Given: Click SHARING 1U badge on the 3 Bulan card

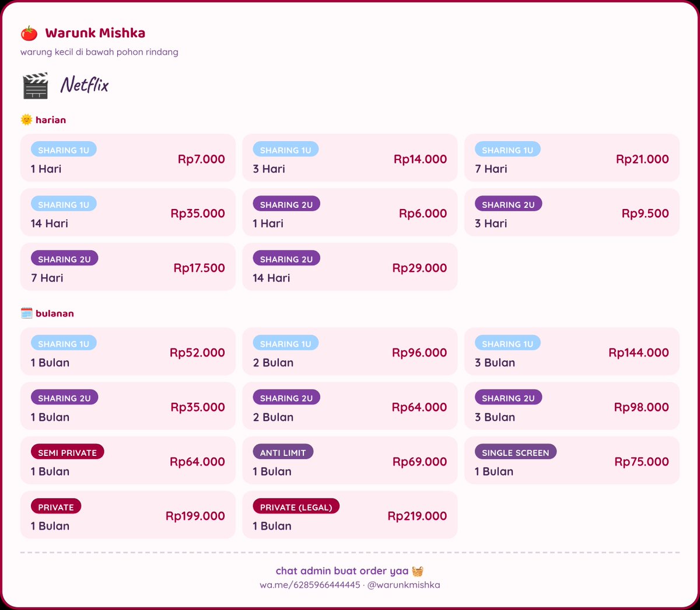Looking at the screenshot, I should point(508,343).
